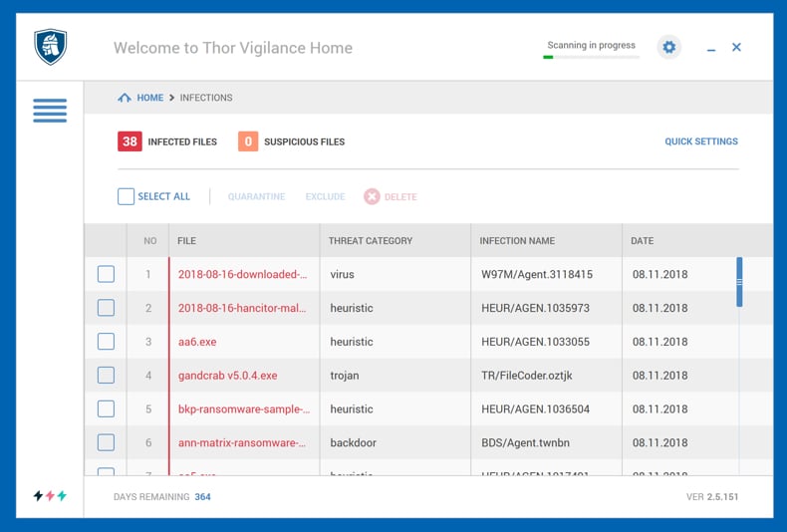
Task: Click the ann-matrix-ransomware-... file name
Action: pyautogui.click(x=242, y=442)
